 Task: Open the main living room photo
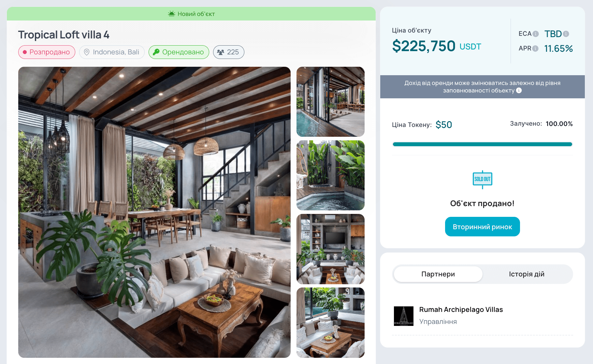154,212
